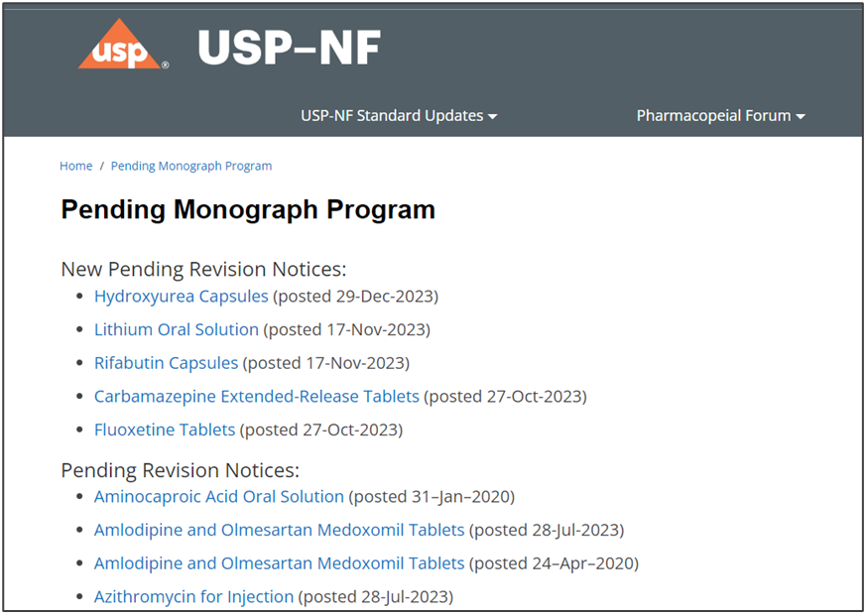Click the Pending Monograph Program page heading
Viewport: 867px width, 616px height.
coord(248,210)
